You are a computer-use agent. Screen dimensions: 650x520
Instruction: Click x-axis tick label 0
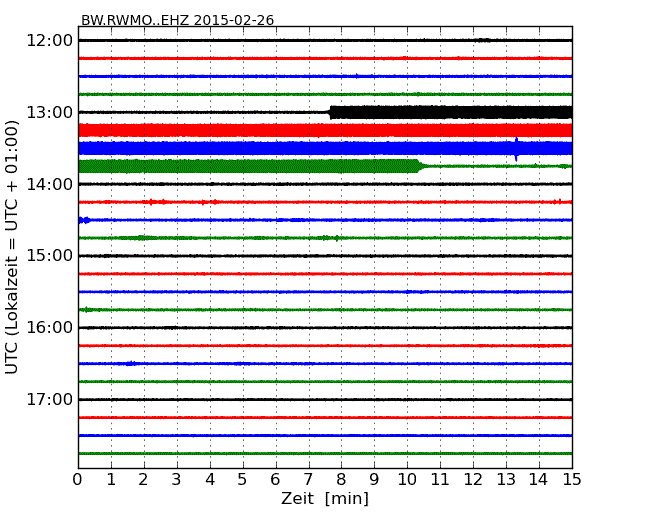[78, 480]
